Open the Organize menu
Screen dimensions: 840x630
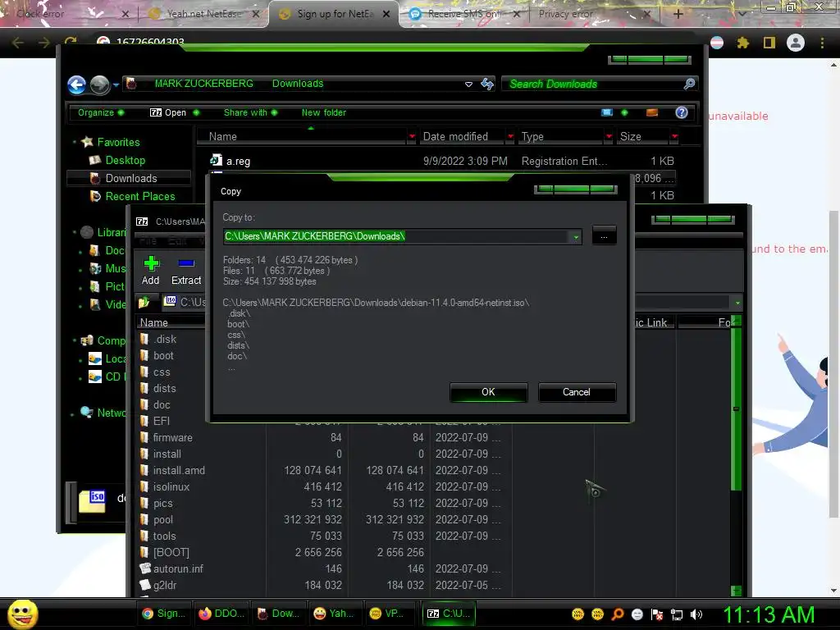coord(100,112)
